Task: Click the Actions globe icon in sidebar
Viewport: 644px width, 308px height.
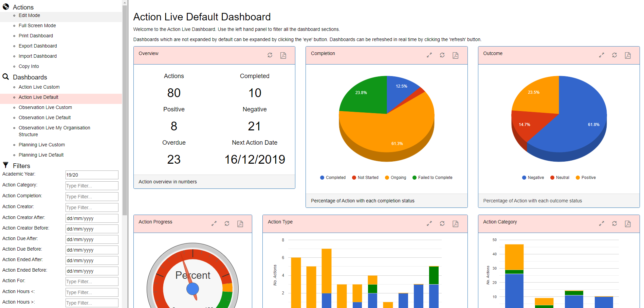Action: tap(6, 6)
